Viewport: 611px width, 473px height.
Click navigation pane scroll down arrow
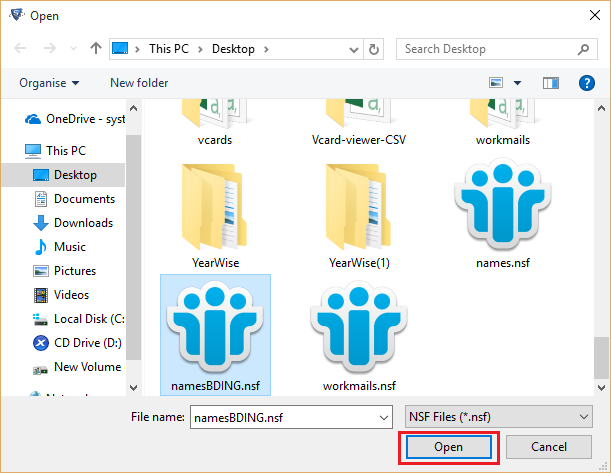(x=133, y=388)
